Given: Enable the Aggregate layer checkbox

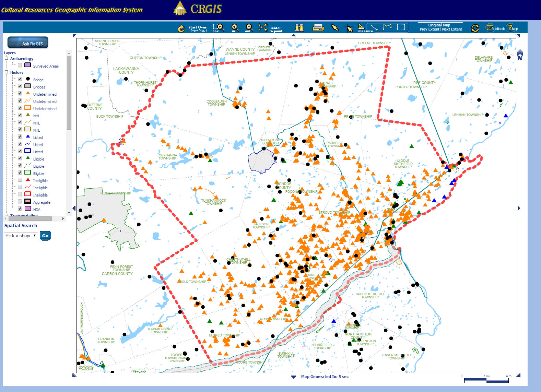Looking at the screenshot, I should (x=20, y=201).
